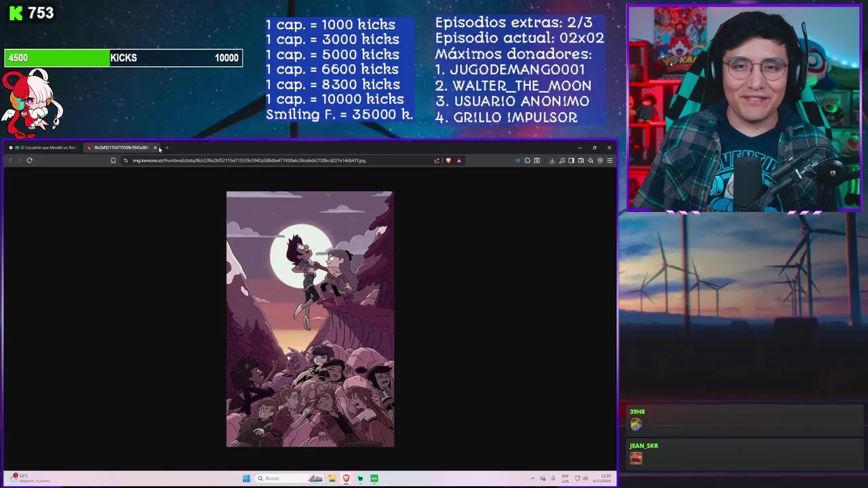This screenshot has height=488, width=868.
Task: Click the taskbar Buscar search box
Action: [x=289, y=479]
